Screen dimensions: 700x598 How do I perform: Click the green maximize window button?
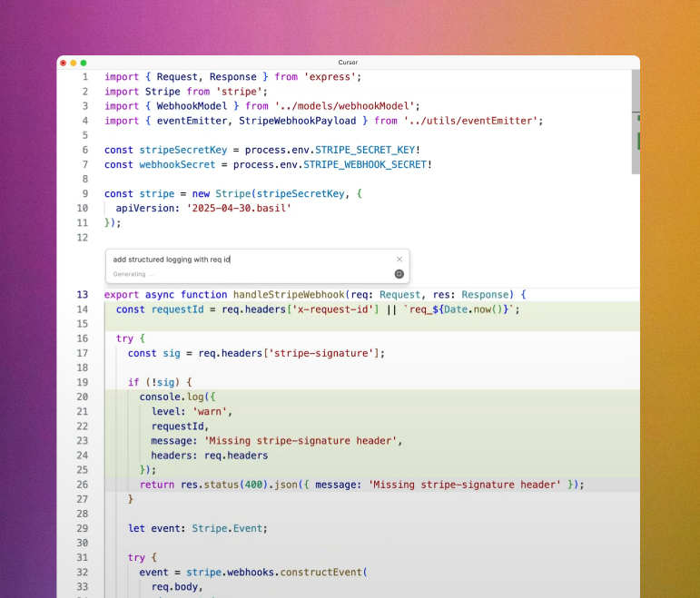[84, 63]
